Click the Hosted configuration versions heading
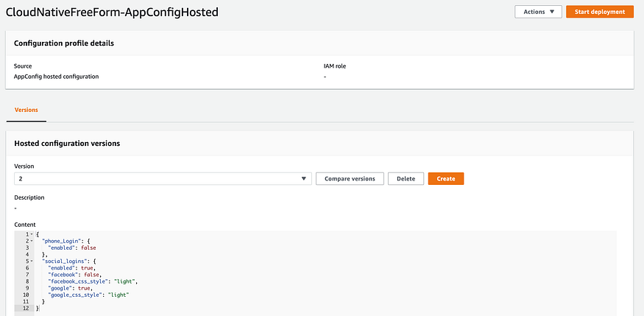Screen dimensions: 644x316 [67, 144]
